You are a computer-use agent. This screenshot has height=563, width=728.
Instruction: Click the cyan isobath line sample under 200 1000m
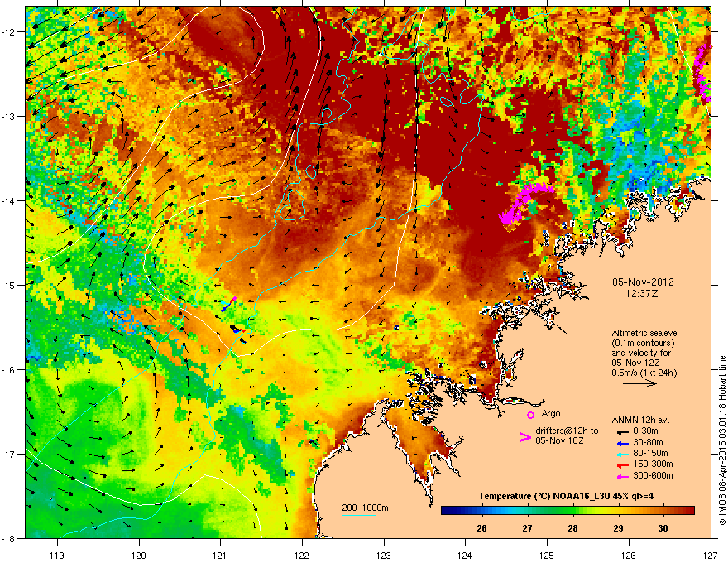pos(358,515)
